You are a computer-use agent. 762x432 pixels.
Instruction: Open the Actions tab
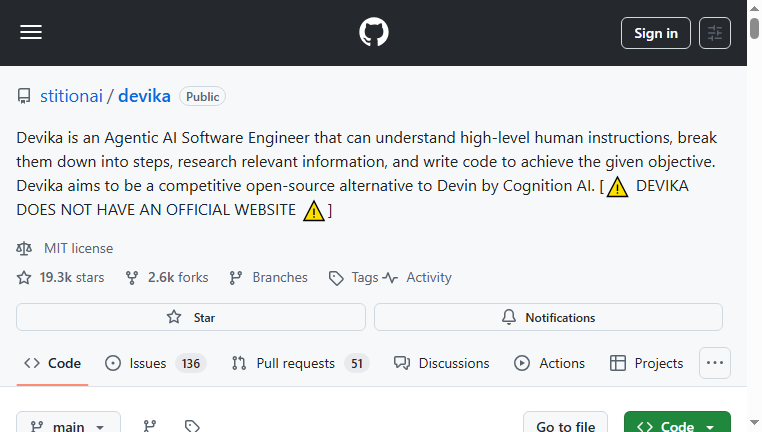[x=549, y=363]
